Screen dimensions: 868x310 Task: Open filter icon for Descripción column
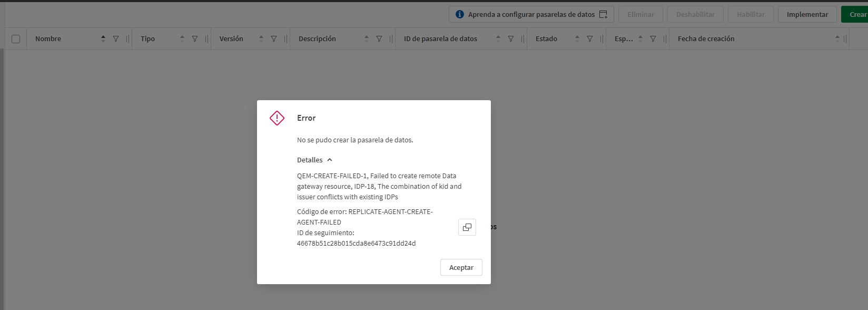coord(379,39)
